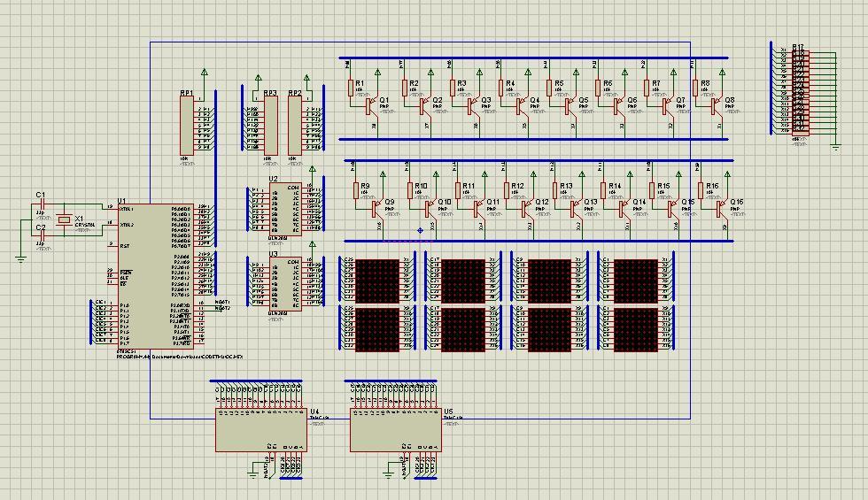The height and width of the screenshot is (500, 868).
Task: Select the RP3 resistor pack
Action: [x=270, y=125]
